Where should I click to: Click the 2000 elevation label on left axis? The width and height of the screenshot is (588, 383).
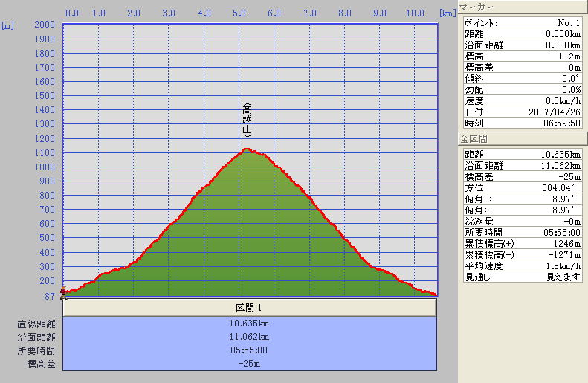(45, 25)
